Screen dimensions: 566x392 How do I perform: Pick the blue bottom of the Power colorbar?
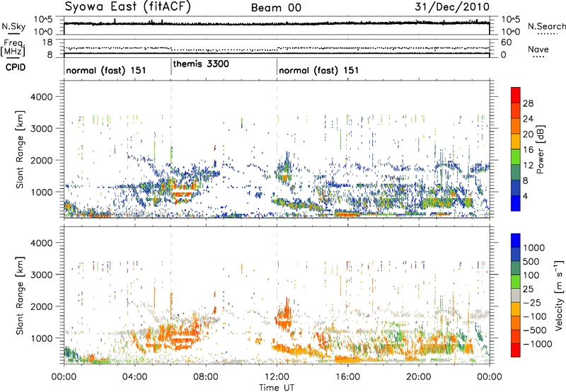(516, 203)
